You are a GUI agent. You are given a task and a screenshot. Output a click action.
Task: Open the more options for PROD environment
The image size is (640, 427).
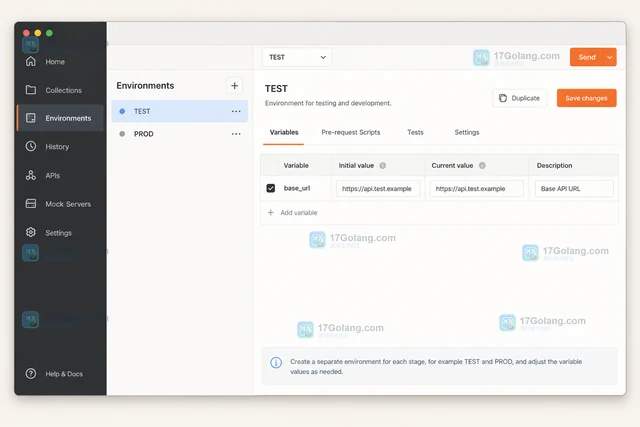point(236,133)
